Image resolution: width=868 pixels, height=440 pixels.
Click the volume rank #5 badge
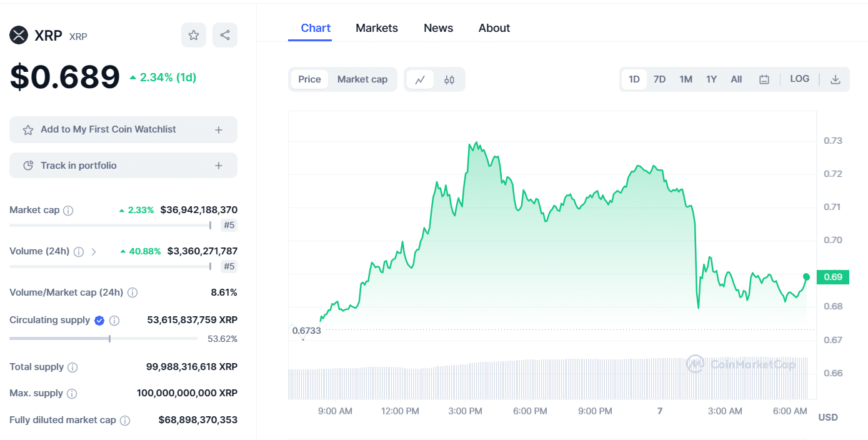tap(229, 267)
